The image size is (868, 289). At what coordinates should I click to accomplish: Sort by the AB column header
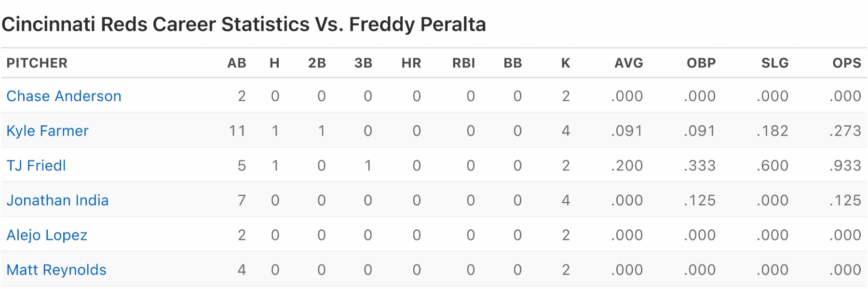tap(237, 63)
